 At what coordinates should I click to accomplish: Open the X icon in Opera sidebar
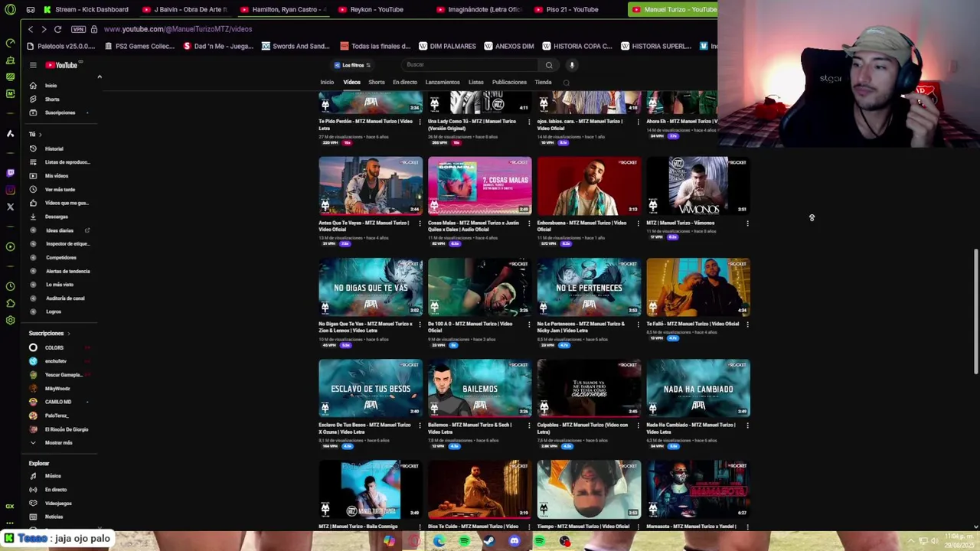coord(10,207)
